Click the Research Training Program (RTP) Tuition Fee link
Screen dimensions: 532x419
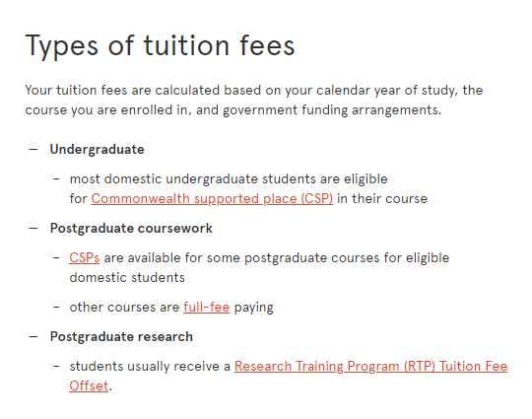tap(370, 366)
